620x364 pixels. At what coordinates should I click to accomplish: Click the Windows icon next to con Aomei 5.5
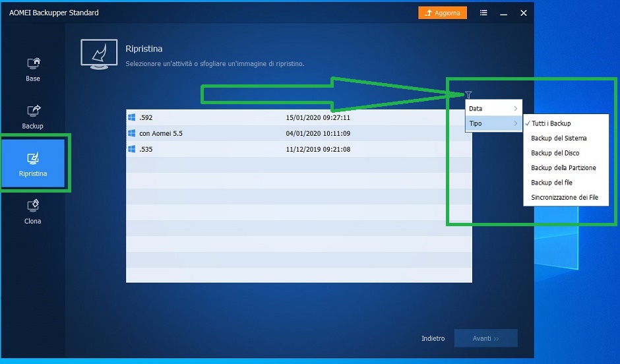(x=132, y=133)
